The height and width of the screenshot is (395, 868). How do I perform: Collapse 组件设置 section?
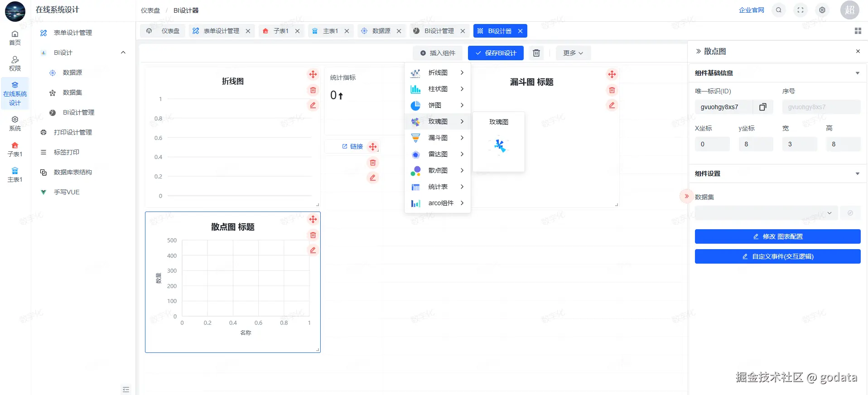pos(857,173)
